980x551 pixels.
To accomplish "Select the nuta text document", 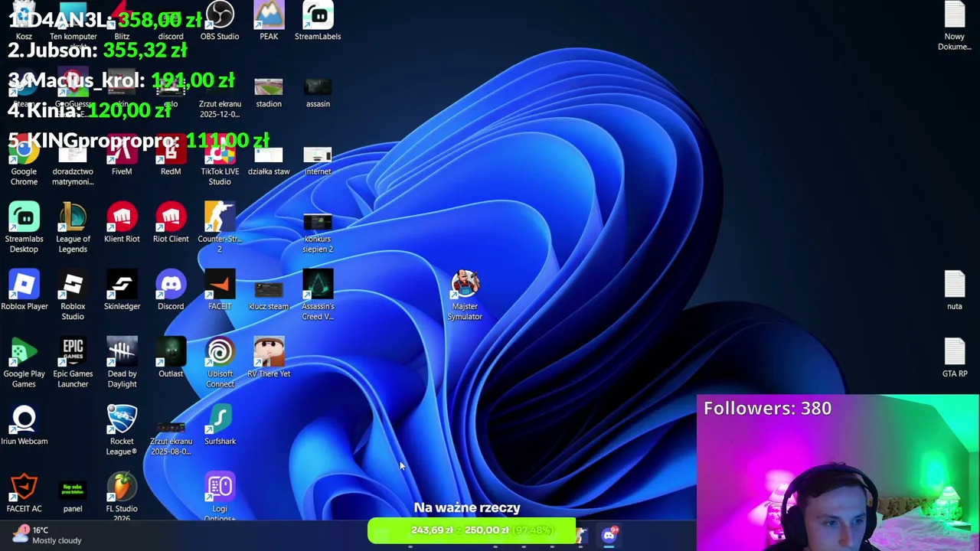I will 955,290.
